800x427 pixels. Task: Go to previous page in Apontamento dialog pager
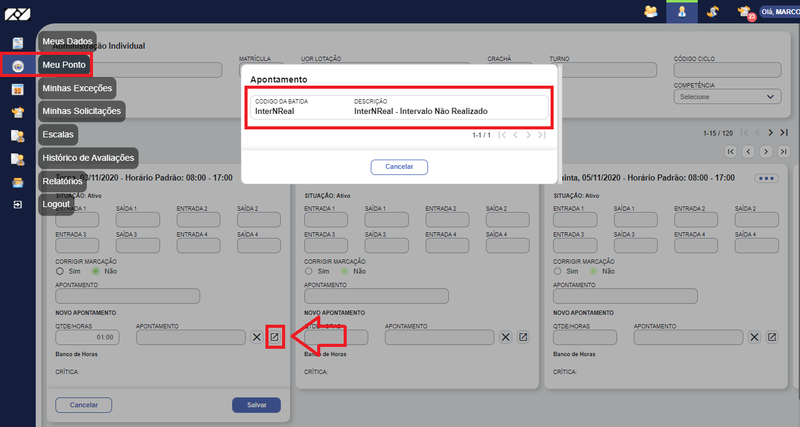click(x=515, y=135)
